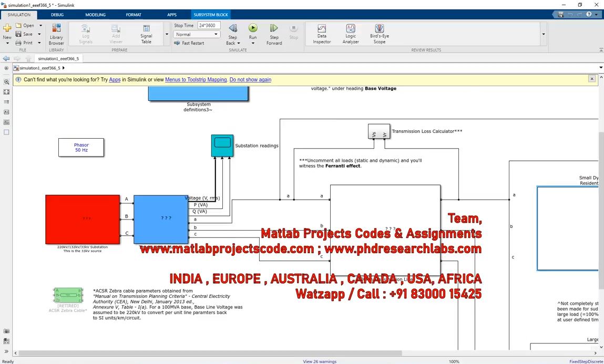The height and width of the screenshot is (364, 604).
Task: Open the Signal Table
Action: 146,34
